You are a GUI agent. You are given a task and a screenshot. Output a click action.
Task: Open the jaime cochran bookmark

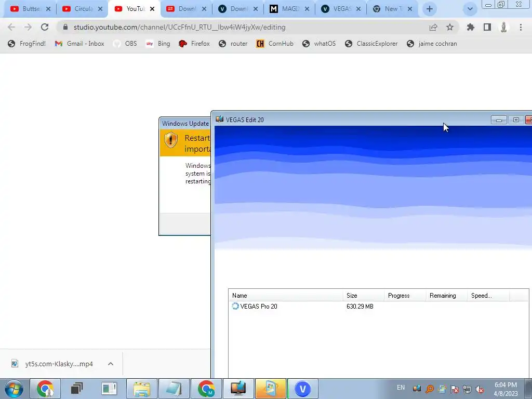pyautogui.click(x=432, y=44)
